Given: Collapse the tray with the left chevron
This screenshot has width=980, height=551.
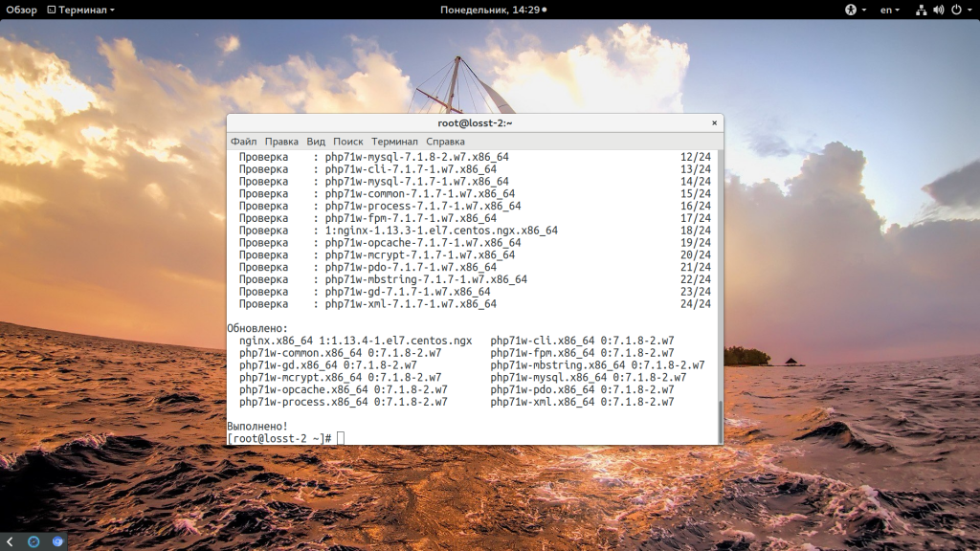Looking at the screenshot, I should pos(10,541).
